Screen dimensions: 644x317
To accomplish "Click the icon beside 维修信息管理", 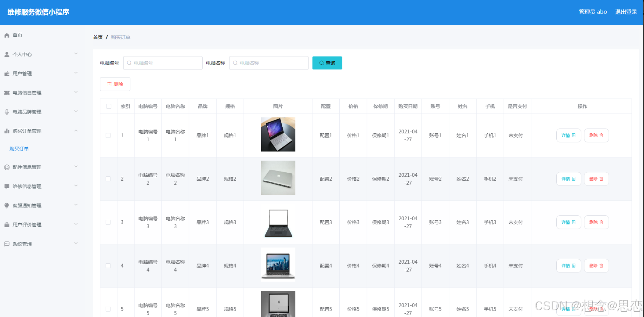I will 7,186.
